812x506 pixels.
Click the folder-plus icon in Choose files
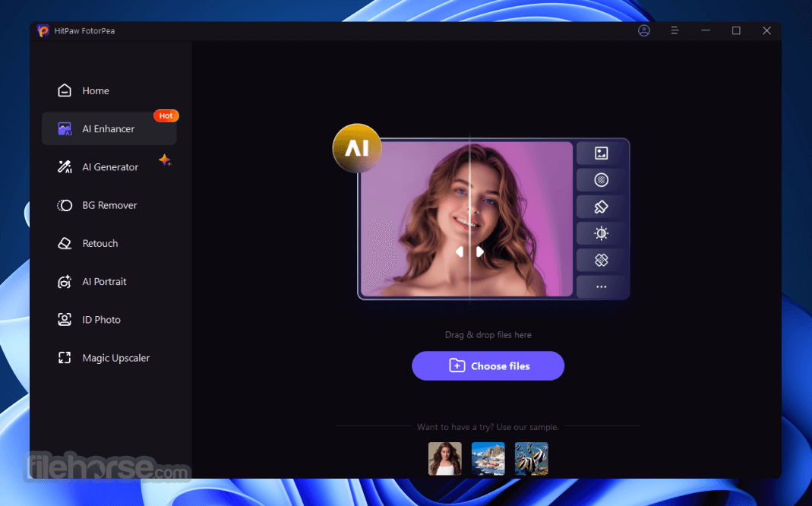(457, 365)
